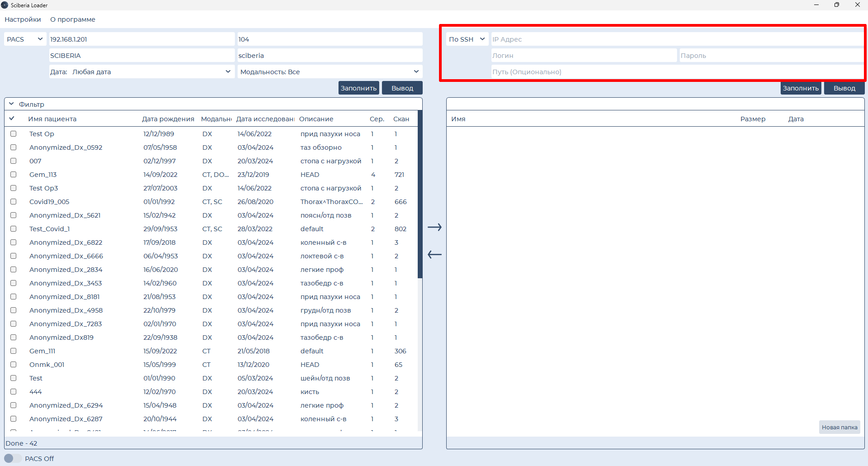Click the Размер column header
Viewport: 868px width, 466px height.
click(753, 119)
